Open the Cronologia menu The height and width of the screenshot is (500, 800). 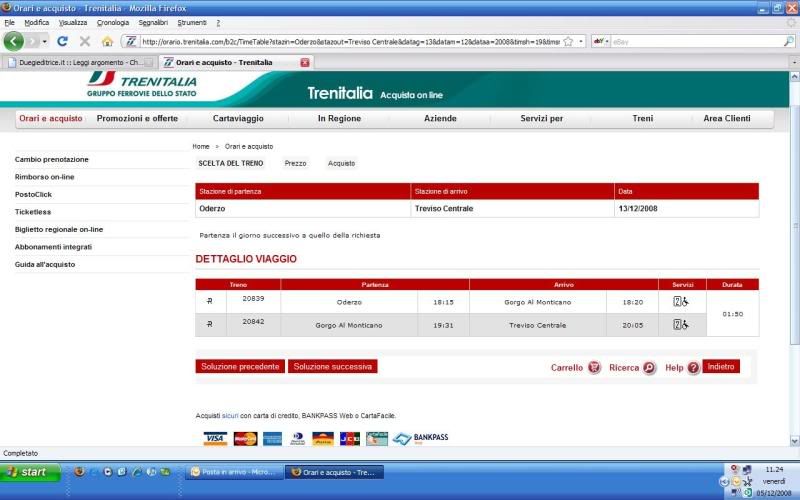click(113, 22)
